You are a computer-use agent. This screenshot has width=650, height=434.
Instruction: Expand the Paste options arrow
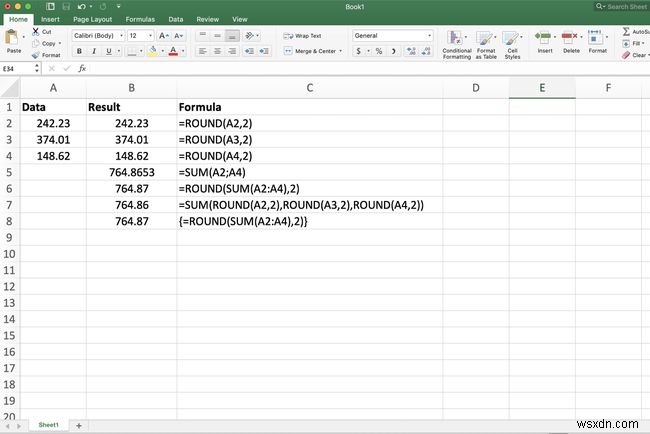pos(24,37)
